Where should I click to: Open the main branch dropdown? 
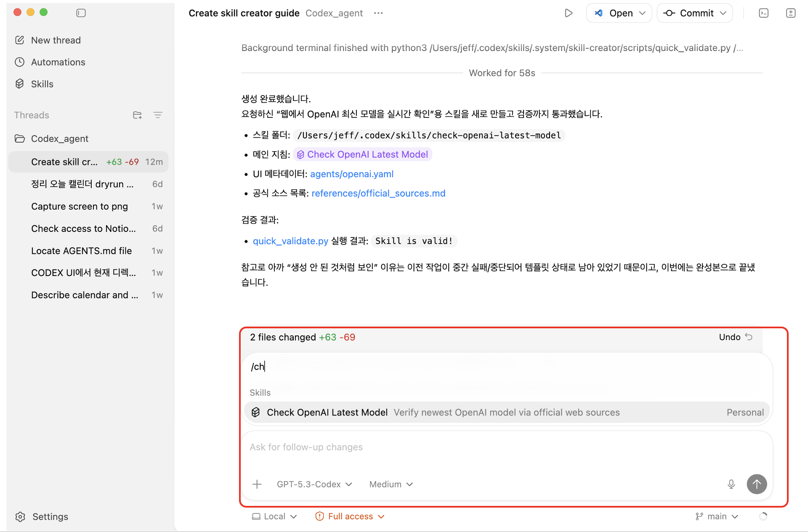[x=717, y=516]
